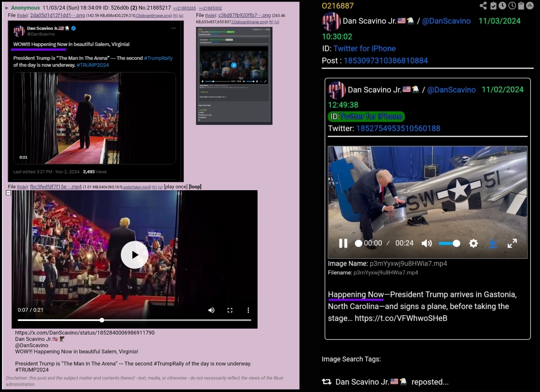Click the (u) link of the mp4 file
This screenshot has height=392, width=540.
(160, 187)
